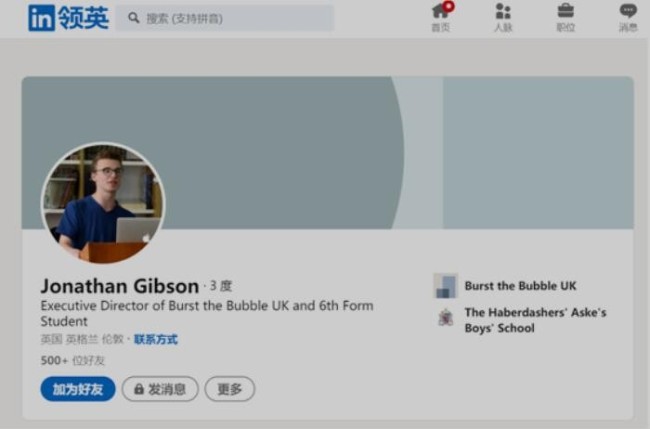This screenshot has width=650, height=429.
Task: View Jonathan Gibson's profile photo
Action: pyautogui.click(x=103, y=204)
